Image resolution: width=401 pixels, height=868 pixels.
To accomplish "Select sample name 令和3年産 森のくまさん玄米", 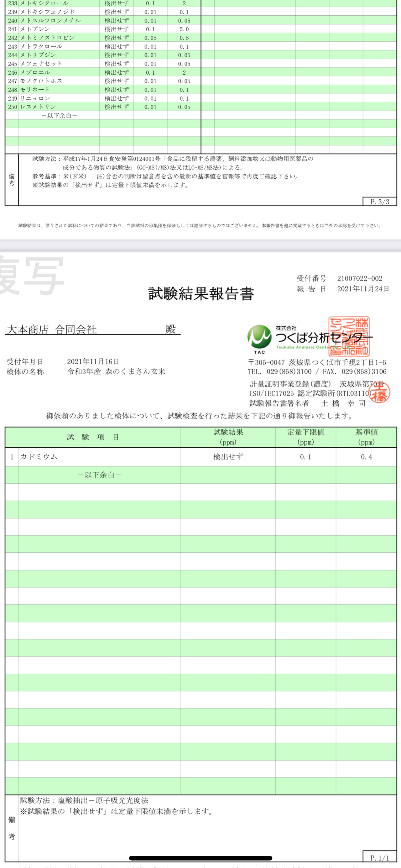I will coord(116,372).
